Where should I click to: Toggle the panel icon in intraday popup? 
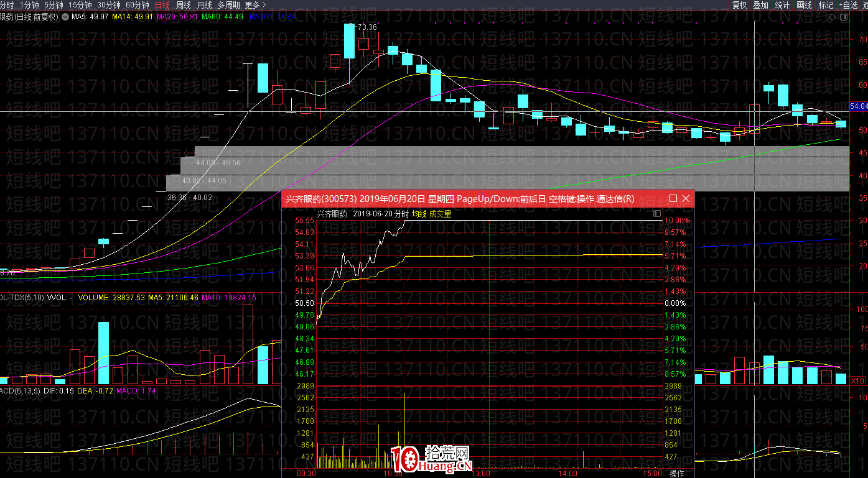click(x=657, y=214)
